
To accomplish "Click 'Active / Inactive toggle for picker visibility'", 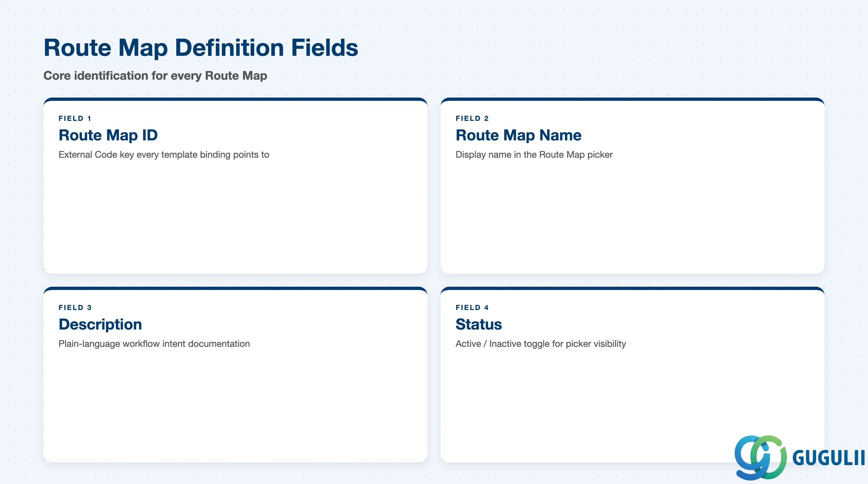I will (x=541, y=344).
